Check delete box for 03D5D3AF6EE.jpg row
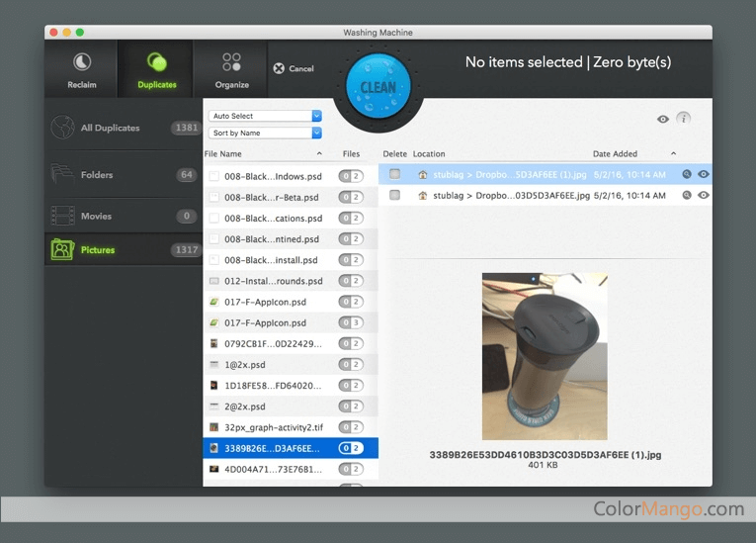756x543 pixels. point(395,195)
